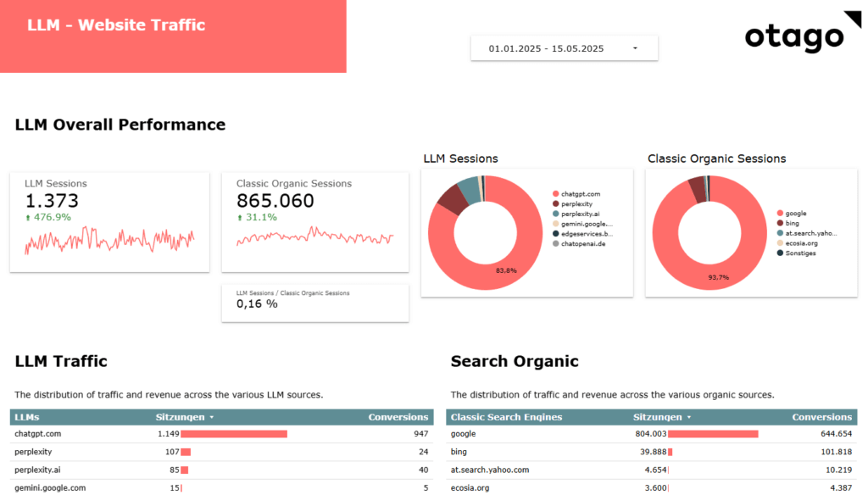Click the perplexity sessions bar 107
Image resolution: width=868 pixels, height=495 pixels.
186,452
